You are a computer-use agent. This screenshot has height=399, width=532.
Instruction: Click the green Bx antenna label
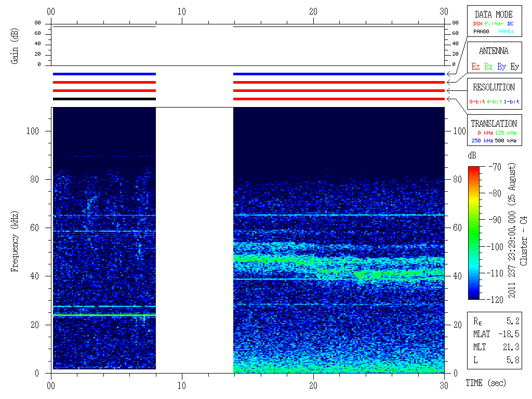pos(488,66)
